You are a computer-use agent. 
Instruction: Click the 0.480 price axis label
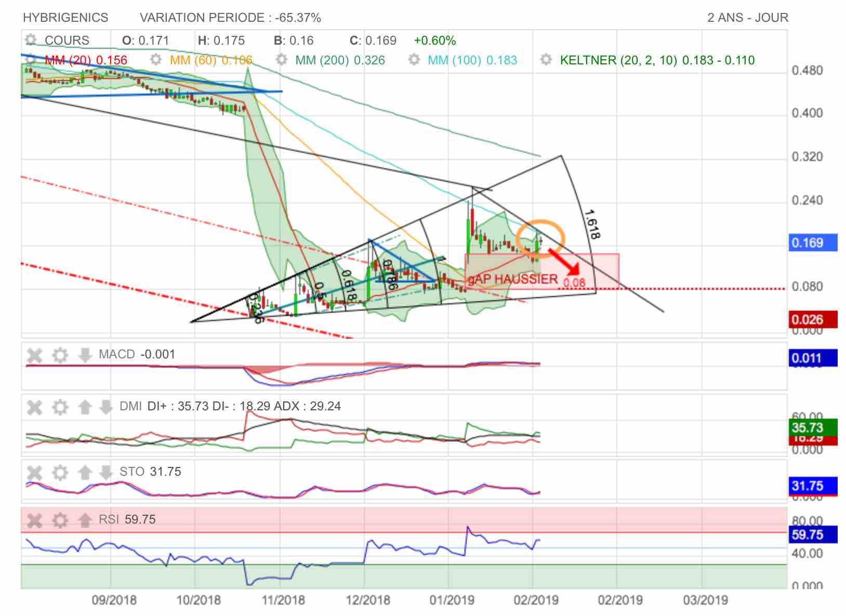coord(807,70)
